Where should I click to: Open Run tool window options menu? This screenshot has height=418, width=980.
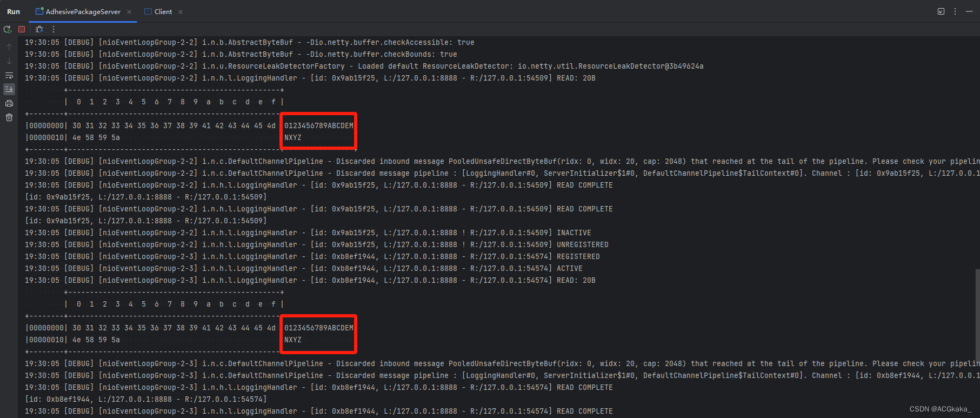coord(955,11)
